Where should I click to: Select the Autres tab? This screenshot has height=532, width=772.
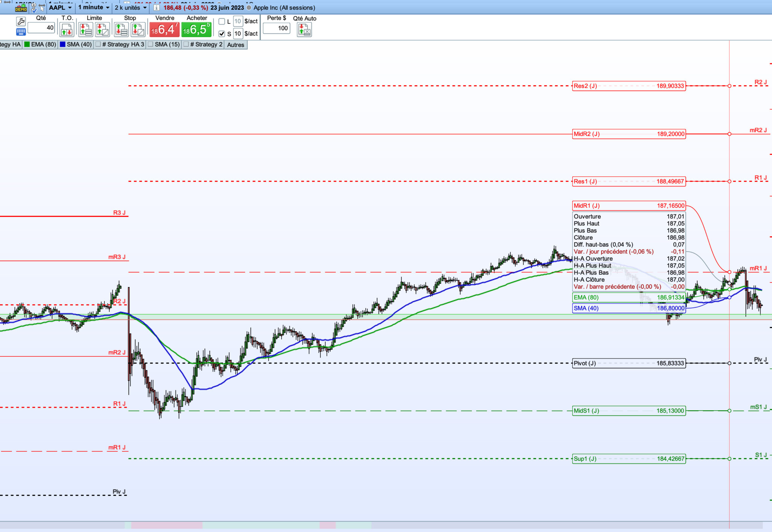click(236, 45)
